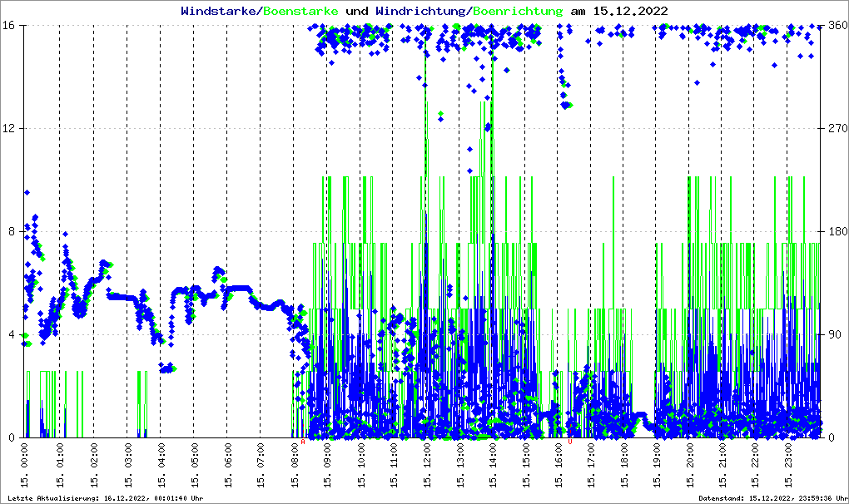Viewport: 849px width, 504px height.
Task: Click the time label '15. 04:00'
Action: tap(161, 465)
